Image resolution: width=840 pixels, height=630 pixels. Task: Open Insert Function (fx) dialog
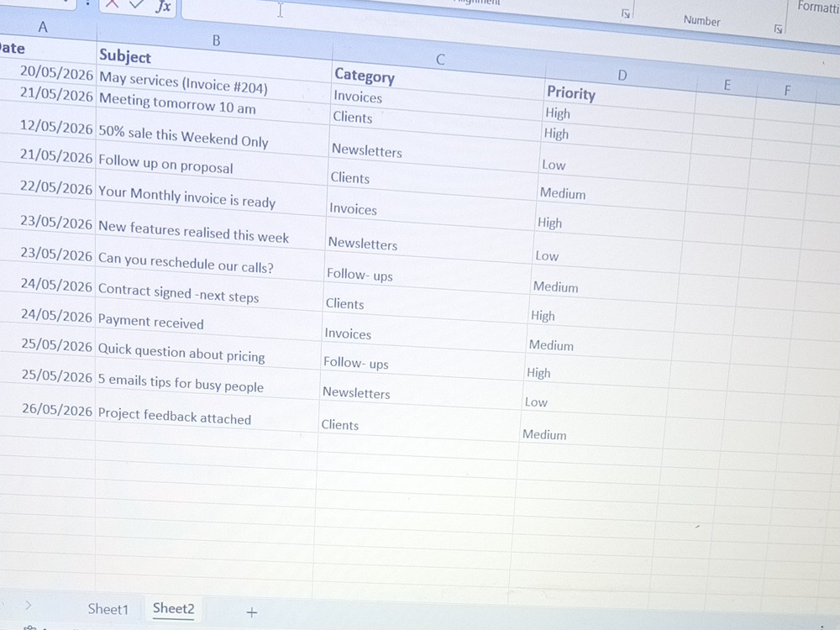coord(163,7)
